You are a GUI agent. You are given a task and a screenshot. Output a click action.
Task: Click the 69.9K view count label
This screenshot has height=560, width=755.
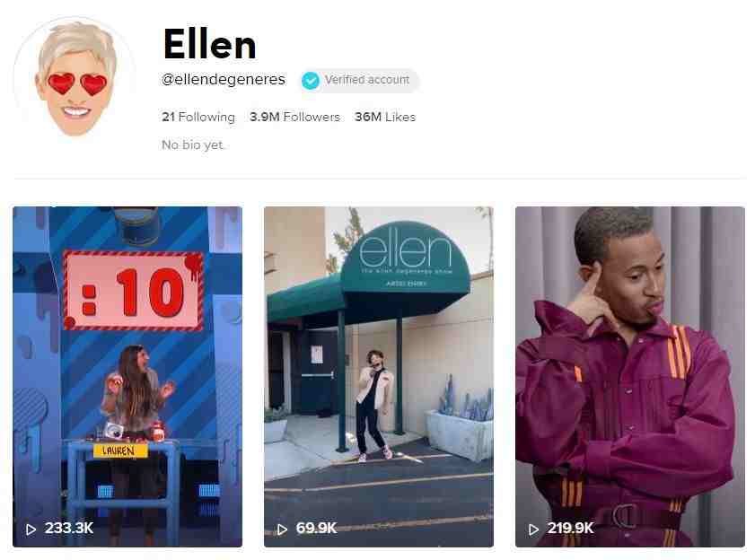coord(316,529)
